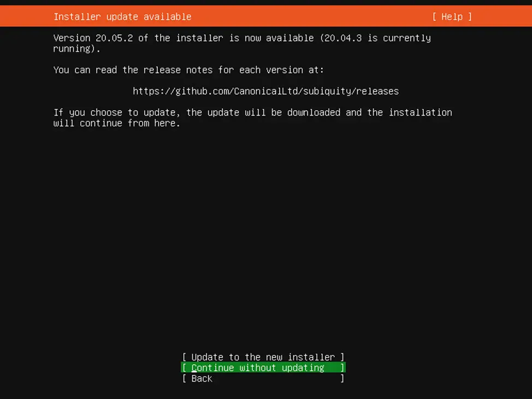Image resolution: width=532 pixels, height=399 pixels.
Task: Click the Installer update available title
Action: point(122,16)
